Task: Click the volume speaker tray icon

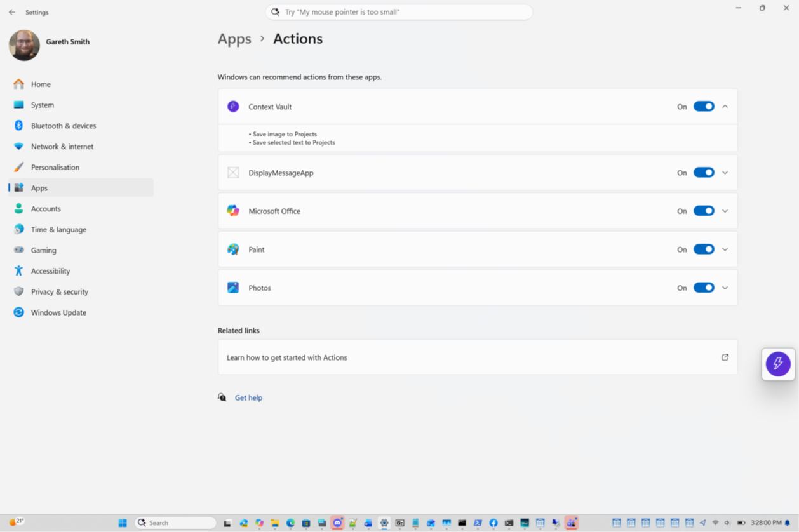Action: tap(727, 522)
